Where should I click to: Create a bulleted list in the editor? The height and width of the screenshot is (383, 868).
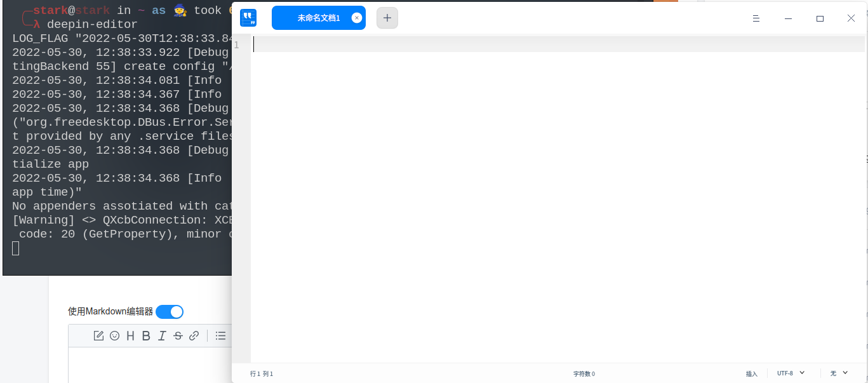coord(220,335)
